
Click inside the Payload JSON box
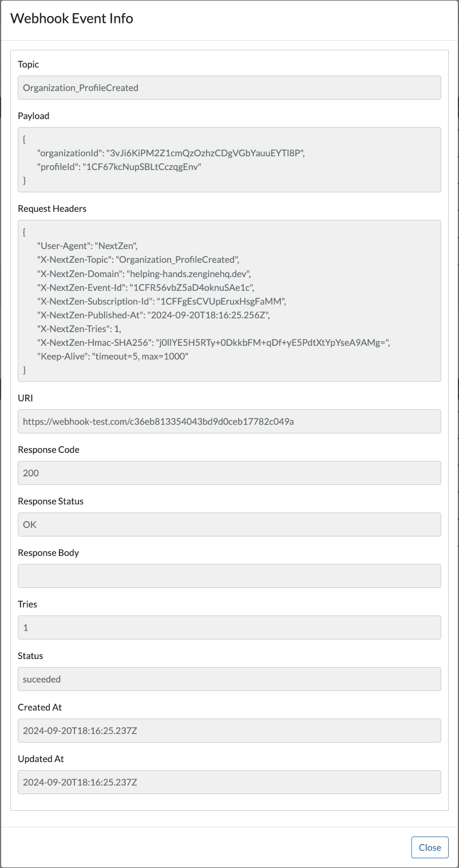229,160
